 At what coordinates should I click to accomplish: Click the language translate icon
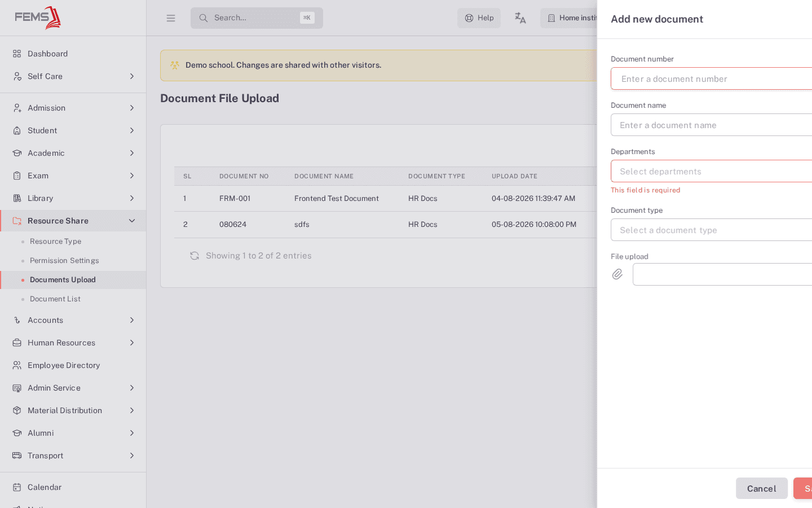[520, 18]
